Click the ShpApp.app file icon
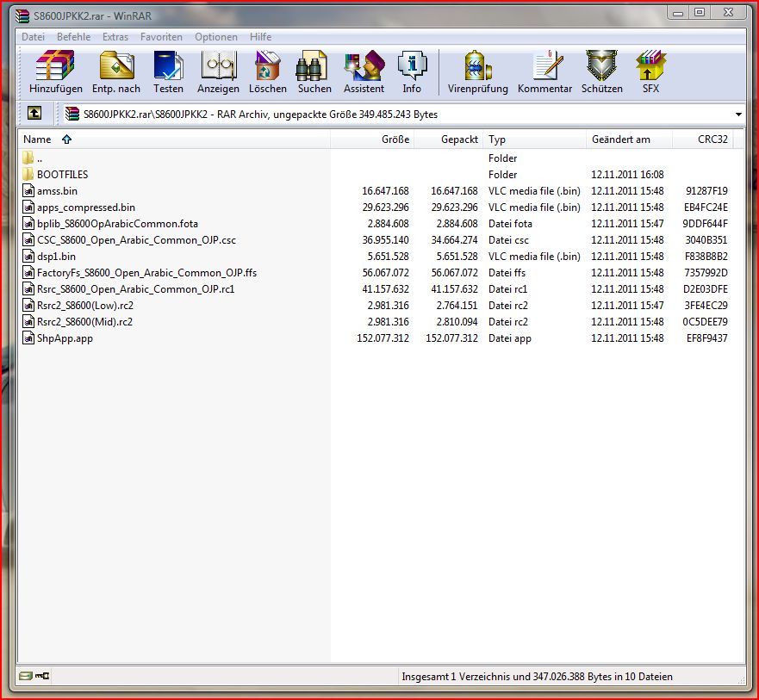The width and height of the screenshot is (759, 700). click(28, 338)
